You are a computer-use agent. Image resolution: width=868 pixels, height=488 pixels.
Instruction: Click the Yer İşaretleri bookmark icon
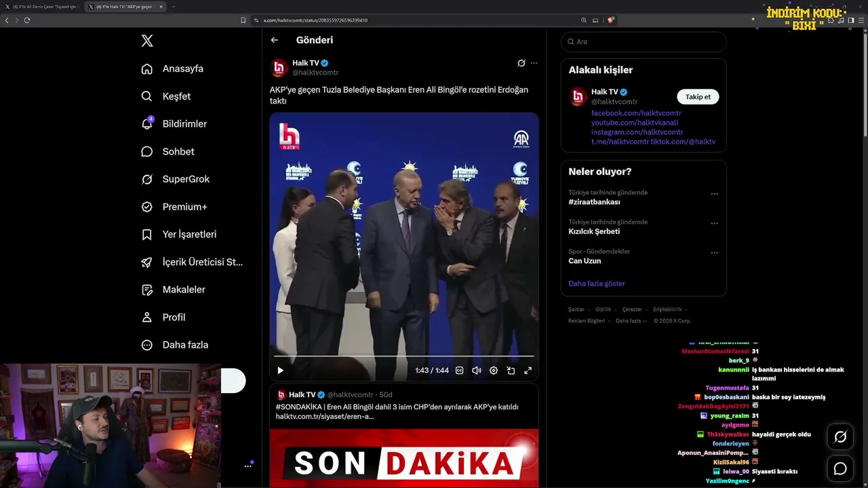click(x=146, y=235)
